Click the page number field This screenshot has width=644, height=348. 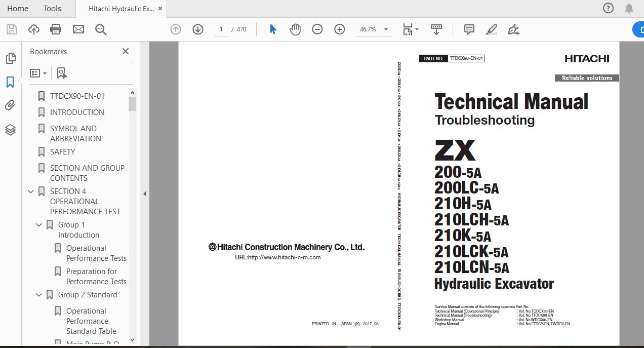tap(221, 29)
